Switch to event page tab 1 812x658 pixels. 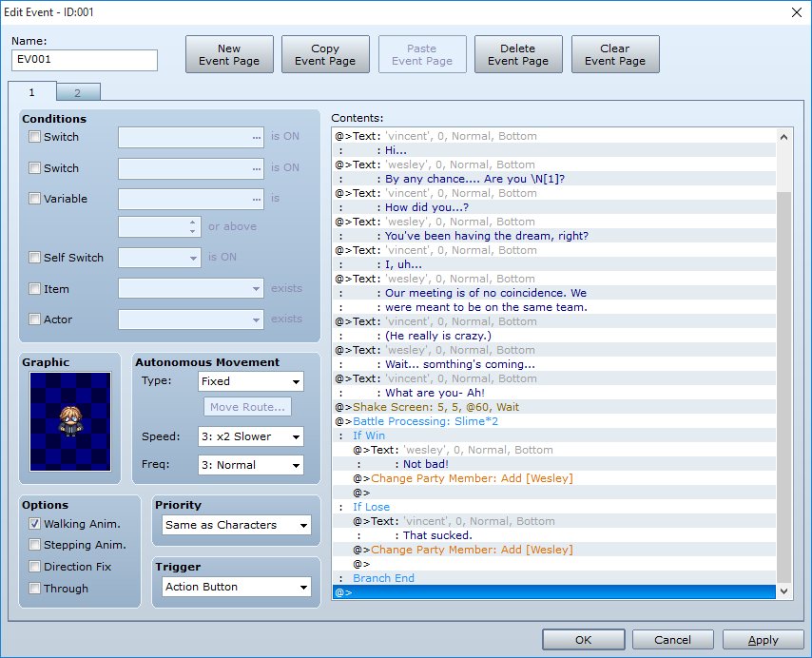(x=32, y=92)
